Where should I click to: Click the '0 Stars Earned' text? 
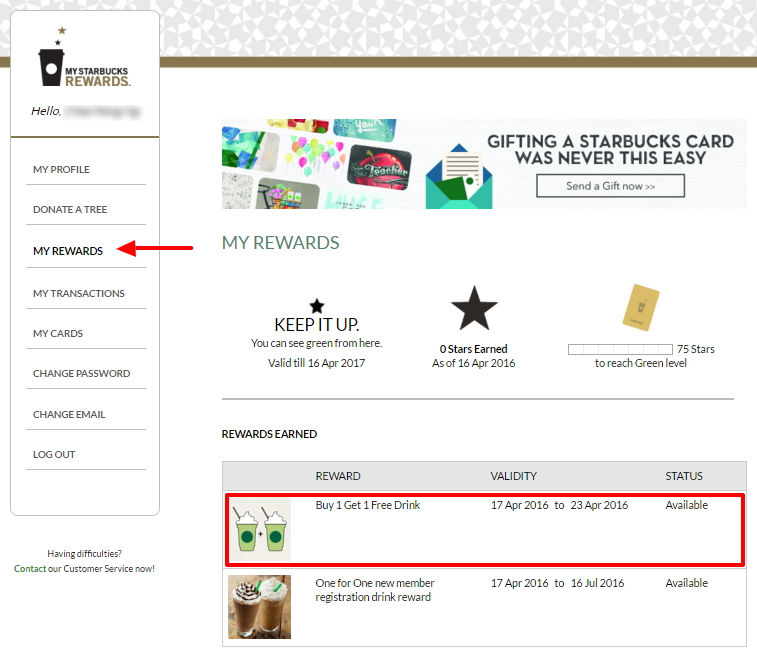coord(474,349)
